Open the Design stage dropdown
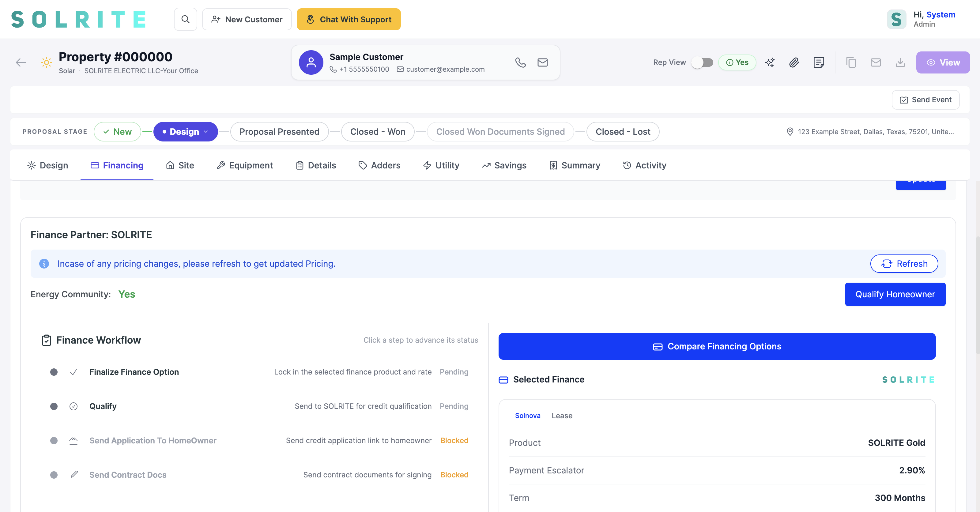The image size is (980, 512). 186,132
